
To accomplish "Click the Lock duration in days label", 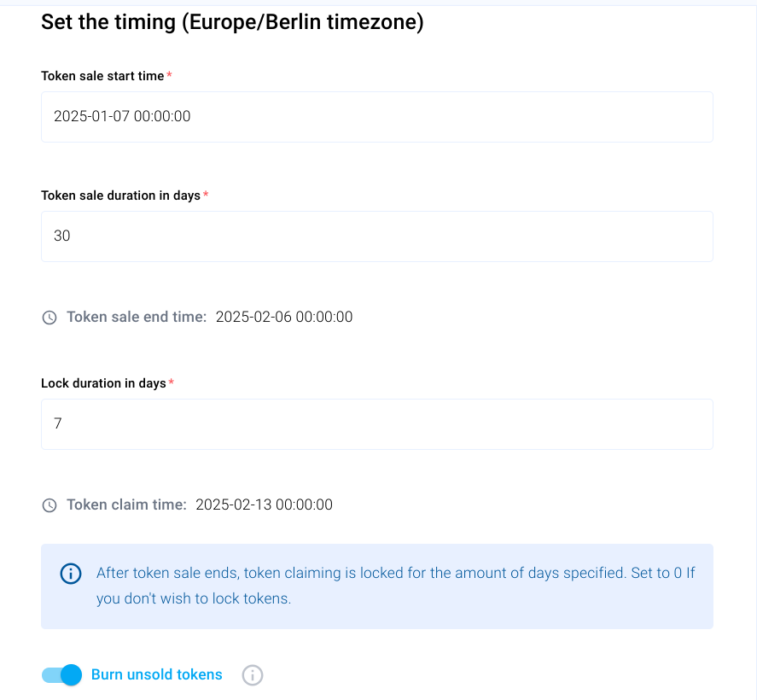I will [x=103, y=383].
